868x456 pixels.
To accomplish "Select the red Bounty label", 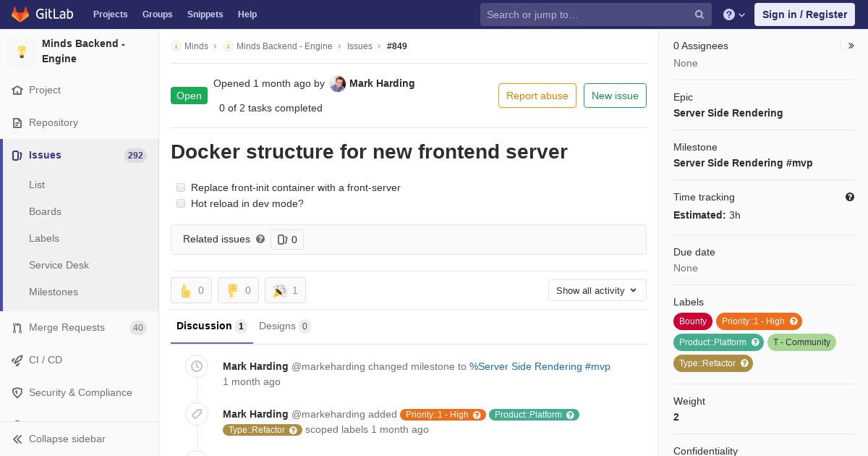I will tap(692, 321).
